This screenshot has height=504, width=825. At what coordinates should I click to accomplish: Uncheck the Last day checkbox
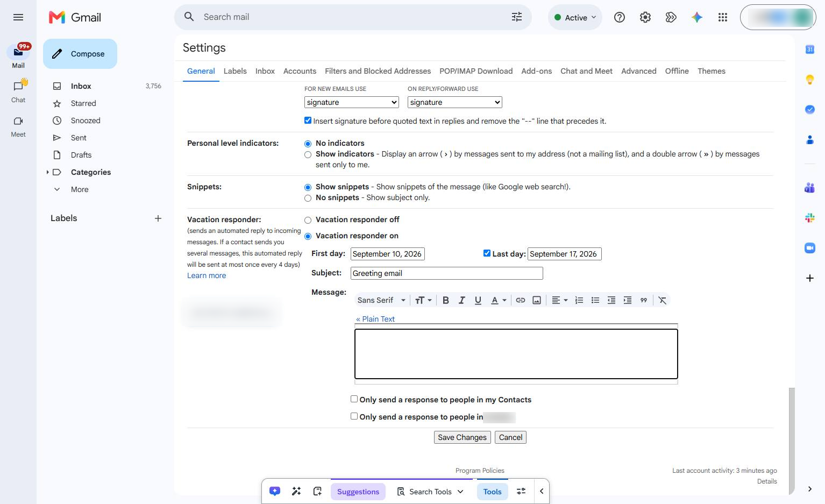click(487, 253)
